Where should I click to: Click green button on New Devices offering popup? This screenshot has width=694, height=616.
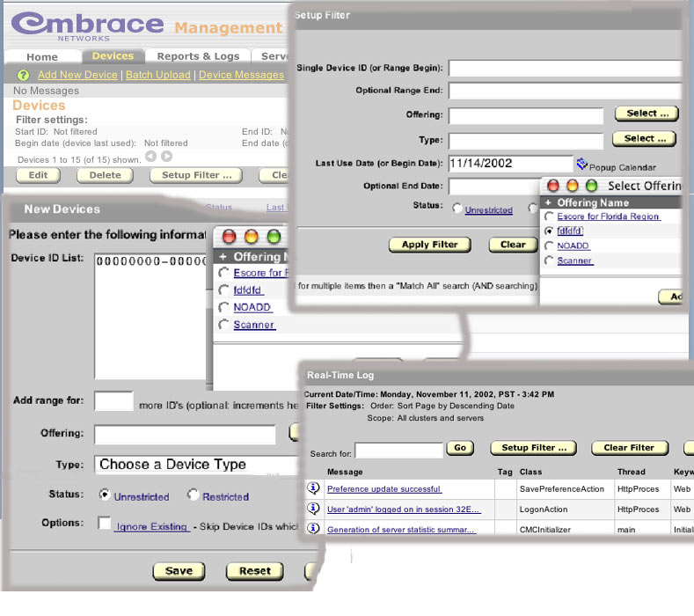coord(274,237)
